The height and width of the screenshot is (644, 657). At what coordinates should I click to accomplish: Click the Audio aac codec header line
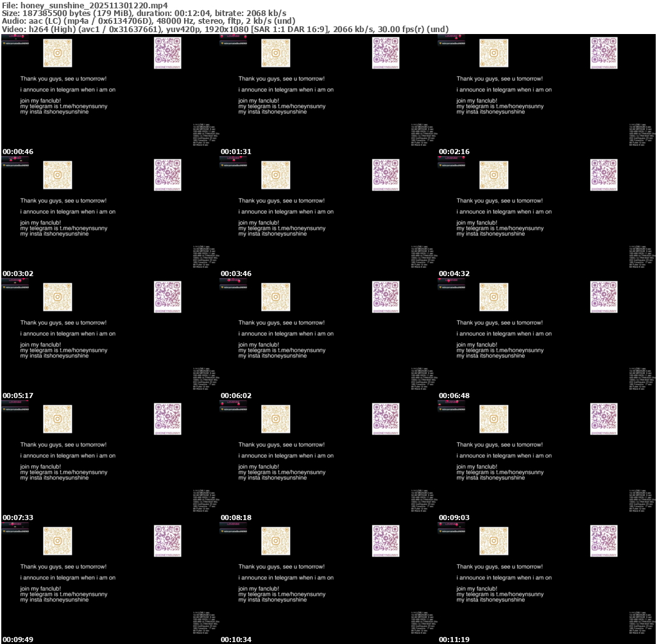pyautogui.click(x=149, y=21)
